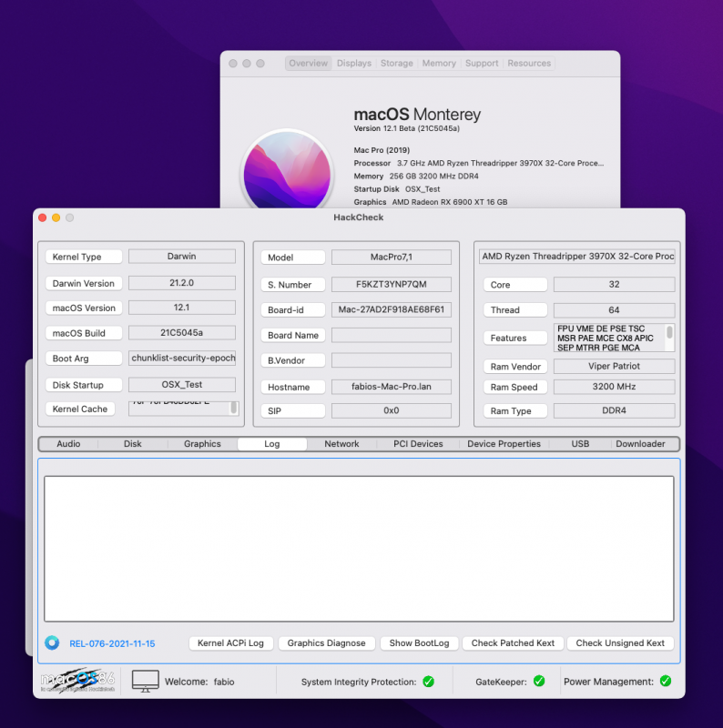
Task: Open Resources tab in About This Mac
Action: pos(529,63)
